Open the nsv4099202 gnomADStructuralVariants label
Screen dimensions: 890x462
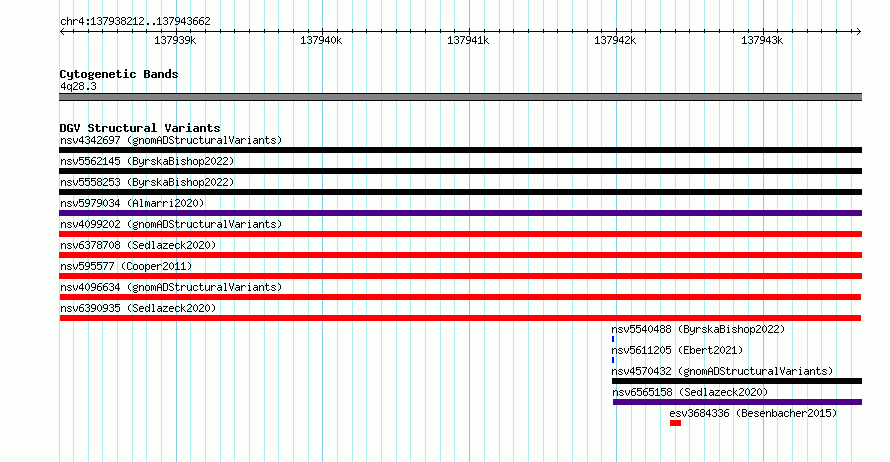[x=171, y=224]
